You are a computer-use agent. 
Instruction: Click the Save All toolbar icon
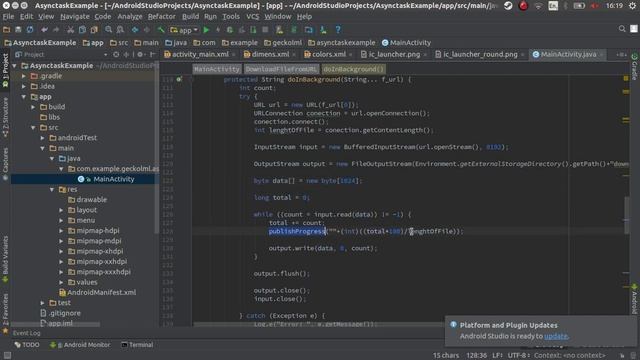[18, 30]
